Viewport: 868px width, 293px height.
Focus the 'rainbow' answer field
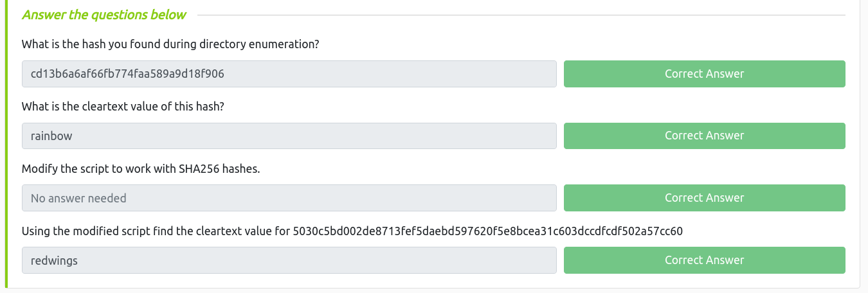point(289,136)
